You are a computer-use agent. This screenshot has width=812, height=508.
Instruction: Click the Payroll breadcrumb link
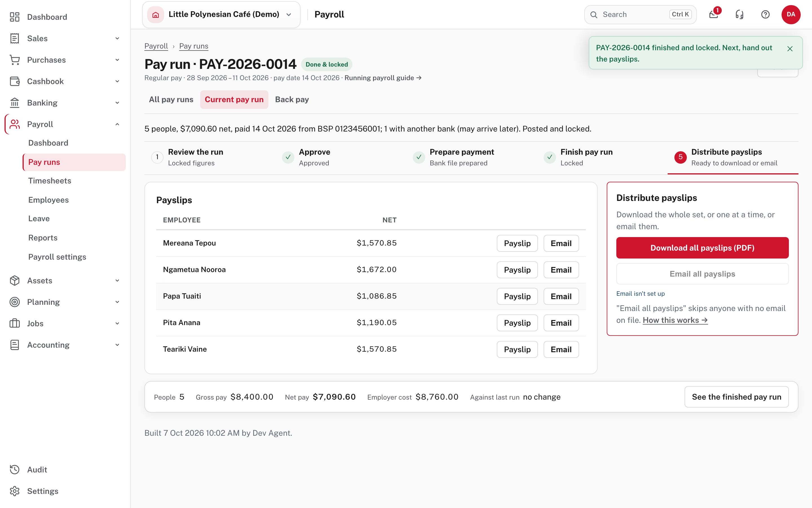pos(156,46)
